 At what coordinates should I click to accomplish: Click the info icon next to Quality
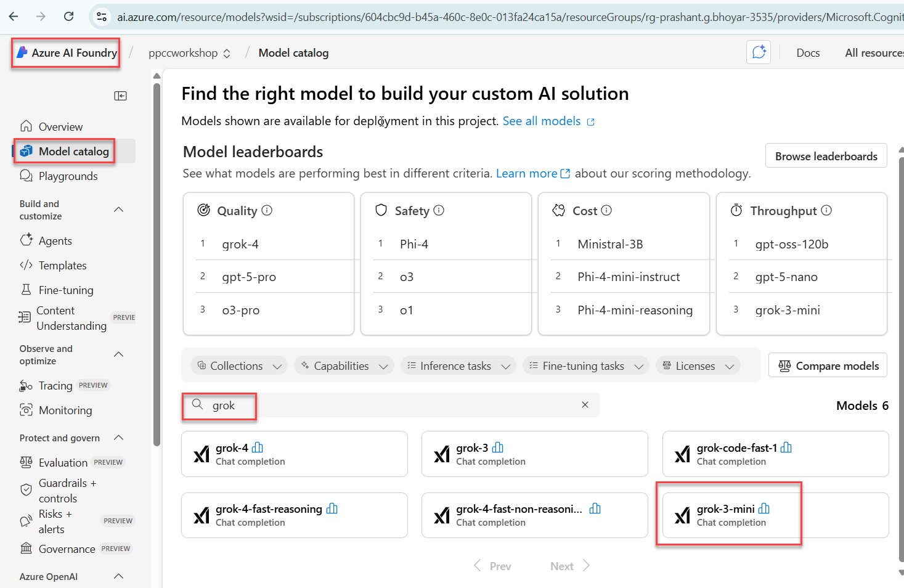(x=267, y=210)
